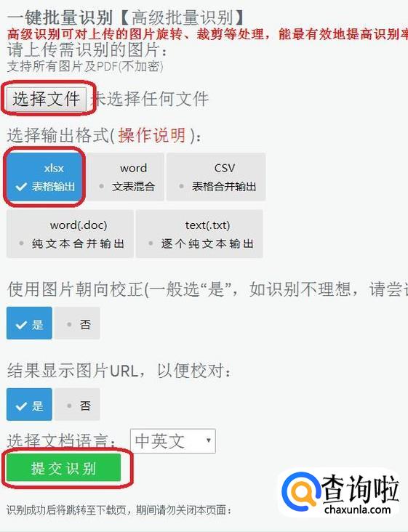Enable showing image URL with 是

[x=29, y=404]
